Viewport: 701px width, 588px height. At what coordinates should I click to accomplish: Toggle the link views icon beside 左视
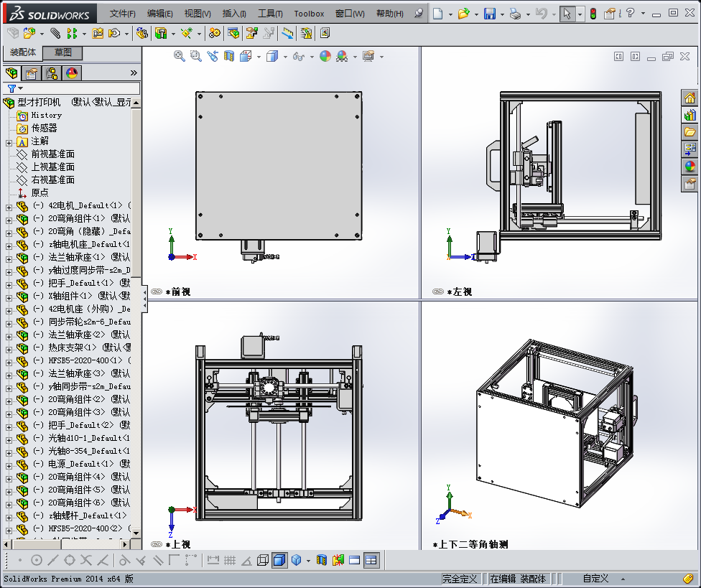pos(438,291)
